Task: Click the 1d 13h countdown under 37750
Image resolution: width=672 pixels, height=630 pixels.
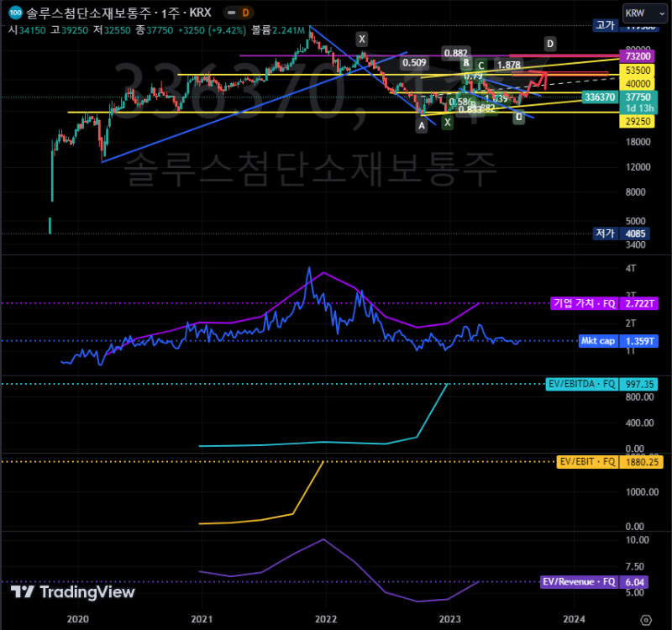Action: pyautogui.click(x=639, y=108)
